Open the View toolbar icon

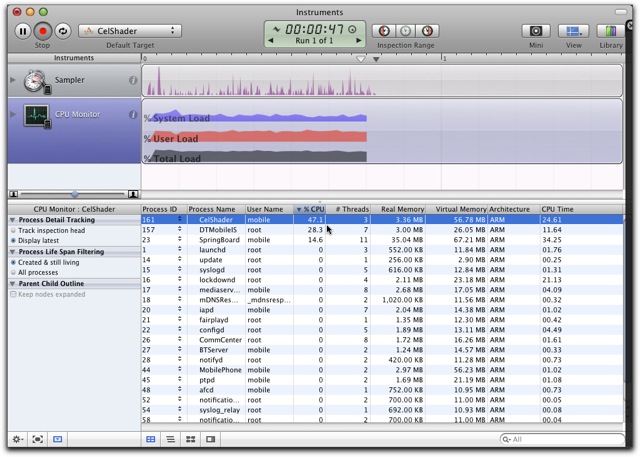point(573,31)
